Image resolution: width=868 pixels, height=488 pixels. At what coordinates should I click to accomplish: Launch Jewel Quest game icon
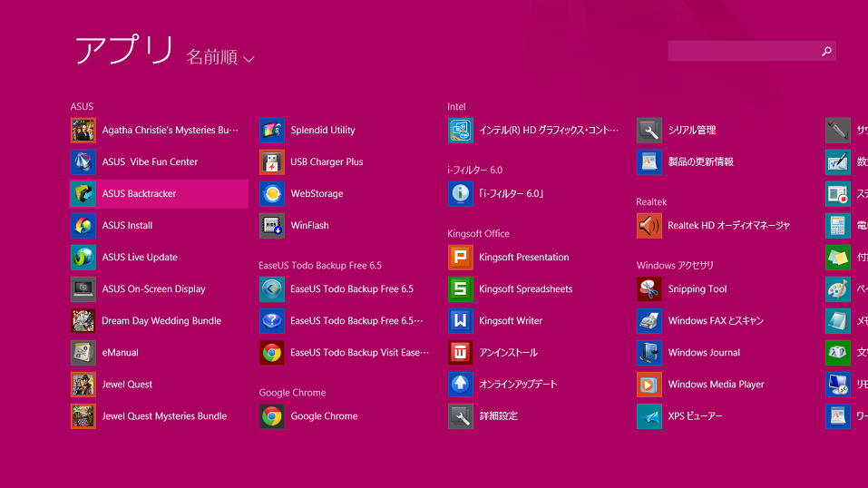(x=83, y=385)
